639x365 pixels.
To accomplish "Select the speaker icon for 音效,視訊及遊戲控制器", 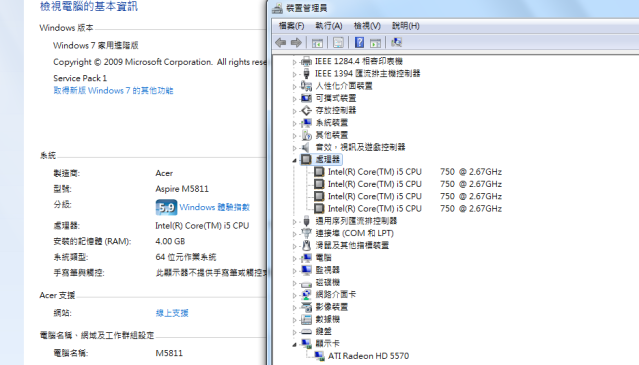I will [306, 147].
